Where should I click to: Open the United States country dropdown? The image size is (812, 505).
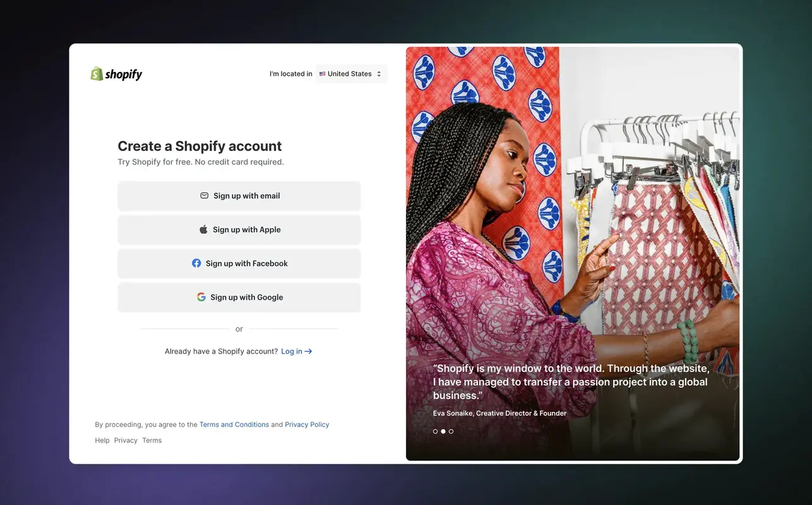click(351, 74)
